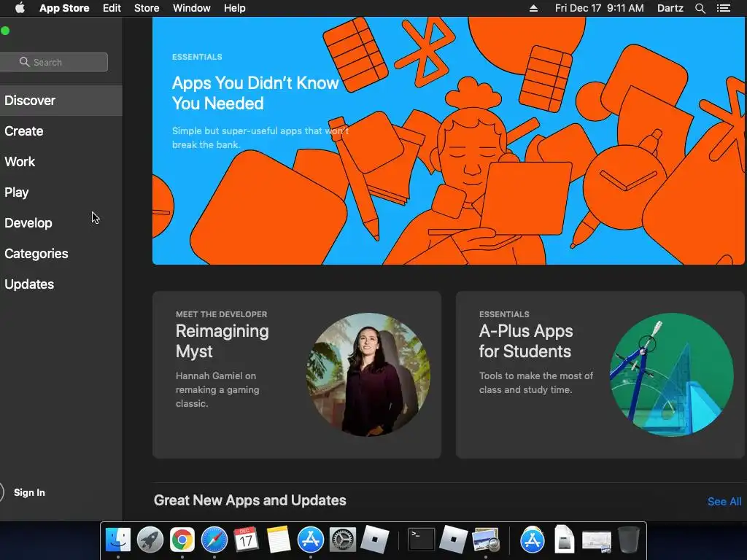Switch to the Create section
This screenshot has width=747, height=560.
(x=61, y=131)
